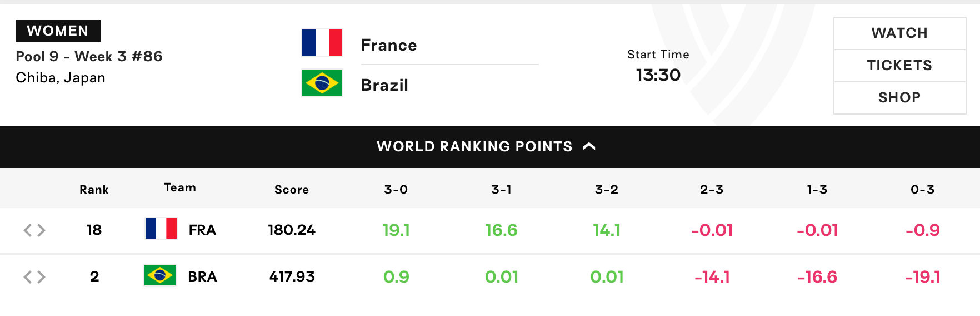Open the TICKETS button
This screenshot has width=980, height=316.
[x=899, y=66]
